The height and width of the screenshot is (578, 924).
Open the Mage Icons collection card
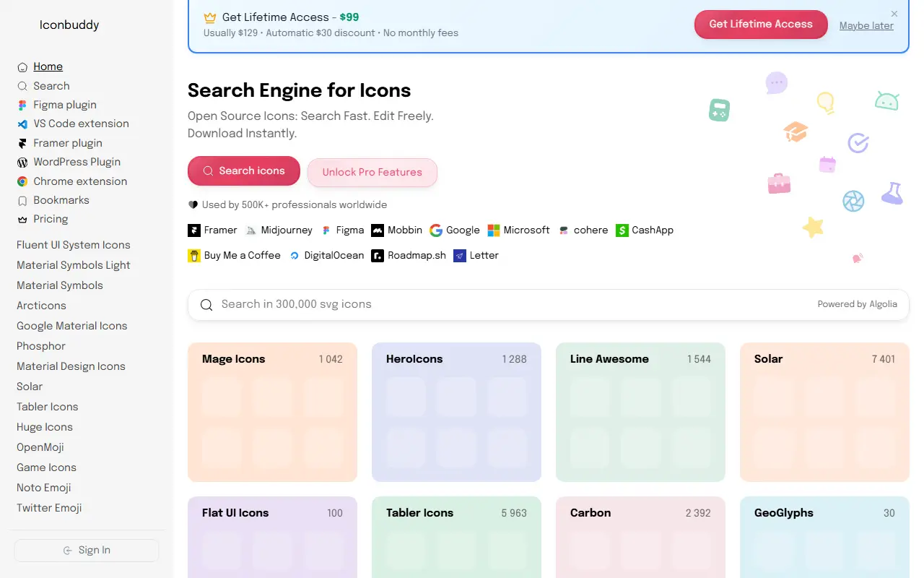point(272,412)
